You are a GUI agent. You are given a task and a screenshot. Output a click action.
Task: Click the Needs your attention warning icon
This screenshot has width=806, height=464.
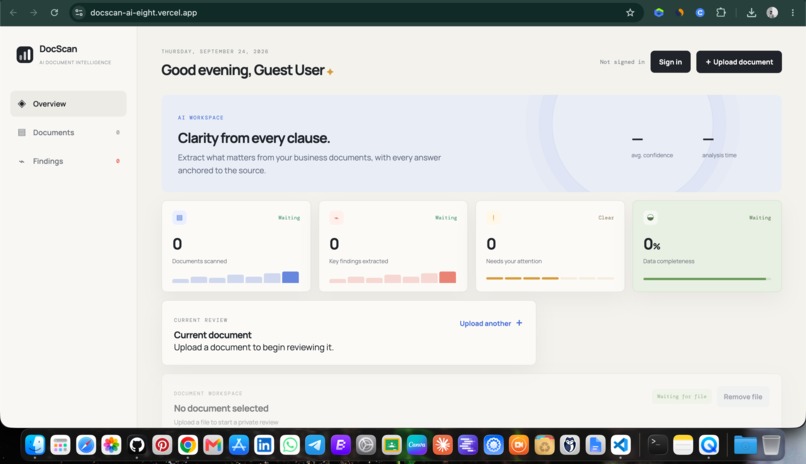[x=493, y=218]
